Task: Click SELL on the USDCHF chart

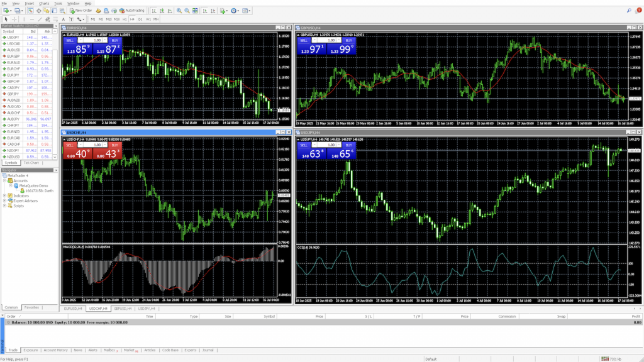Action: click(70, 145)
